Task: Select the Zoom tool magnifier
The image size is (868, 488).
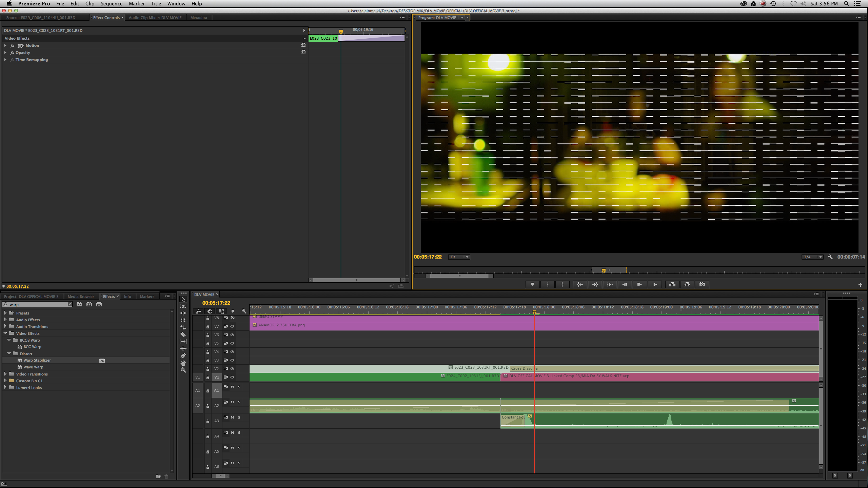Action: [183, 370]
